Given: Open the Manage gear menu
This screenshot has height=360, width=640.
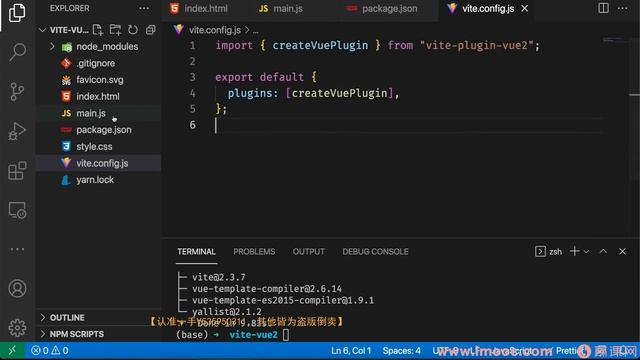Looking at the screenshot, I should point(17,327).
